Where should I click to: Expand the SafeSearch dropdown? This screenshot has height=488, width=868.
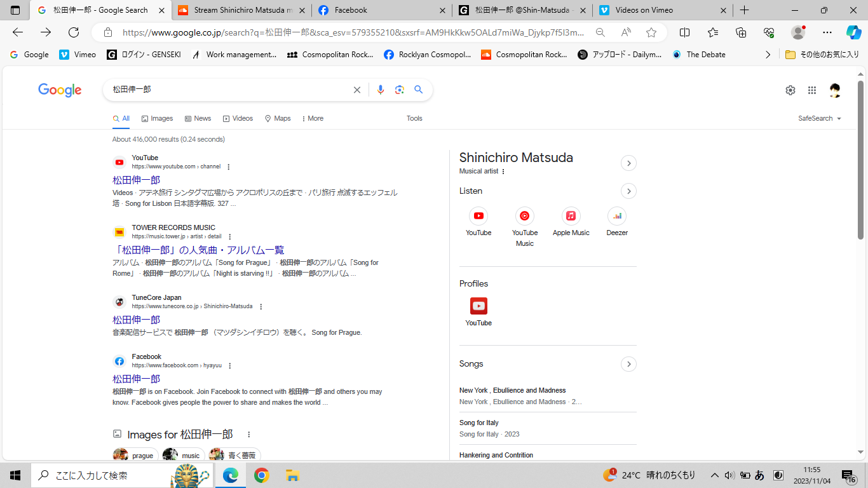[x=820, y=119]
